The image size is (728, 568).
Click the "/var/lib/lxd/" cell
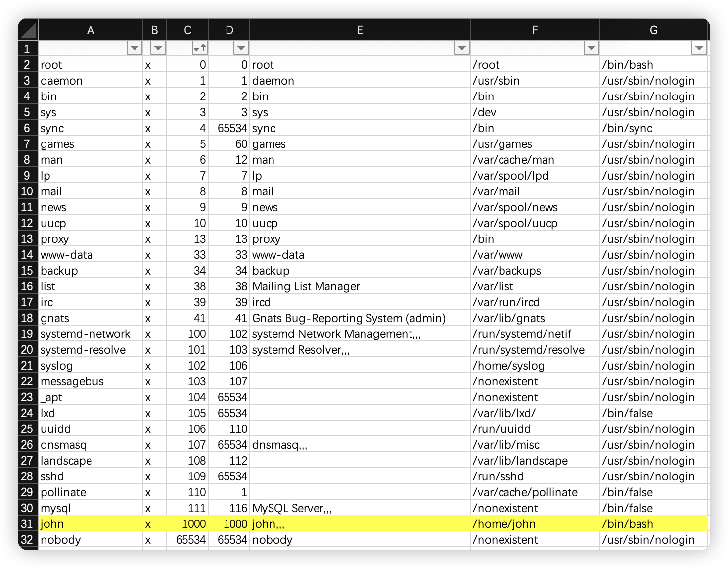coord(535,413)
